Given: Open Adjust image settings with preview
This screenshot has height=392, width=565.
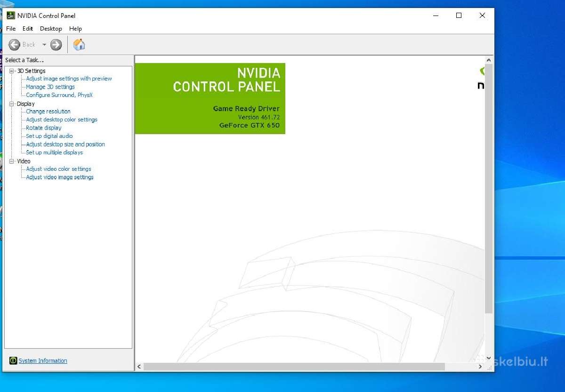Looking at the screenshot, I should click(x=69, y=79).
